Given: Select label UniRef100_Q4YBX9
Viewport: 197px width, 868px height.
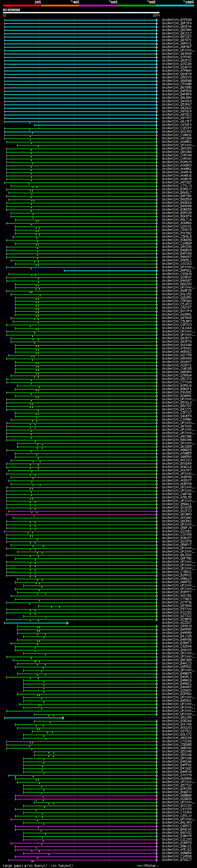Looking at the screenshot, I should (176, 318).
